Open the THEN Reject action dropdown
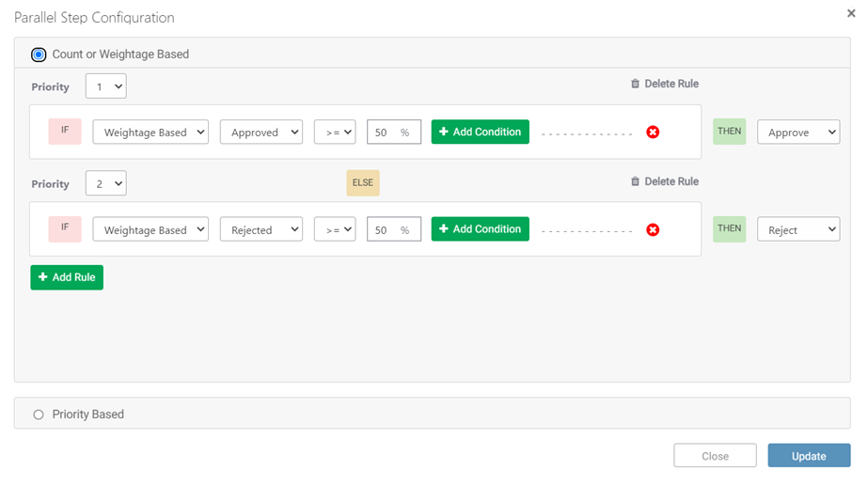 (798, 229)
